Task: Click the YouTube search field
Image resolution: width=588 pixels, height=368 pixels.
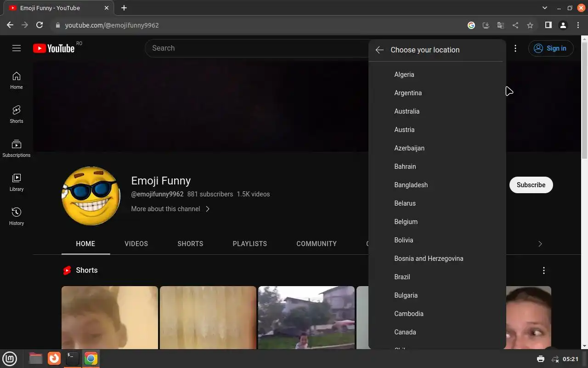Action: click(x=257, y=48)
